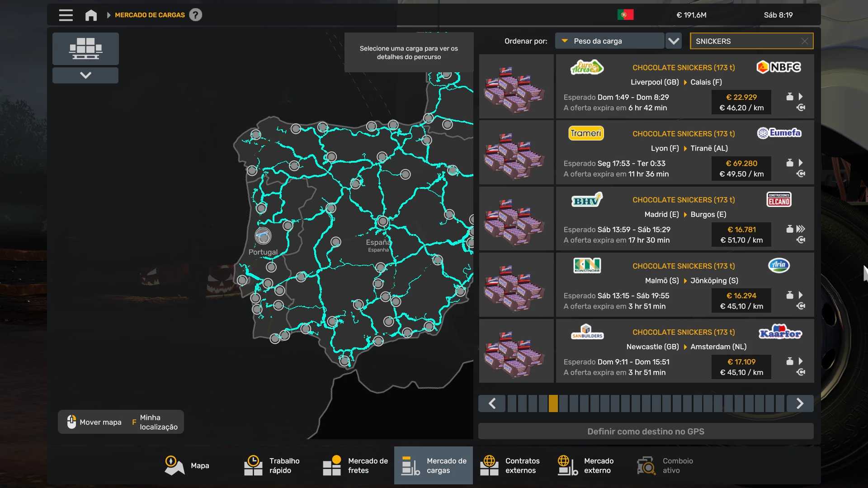Expand the panel below trailer icon
The height and width of the screenshot is (488, 868).
point(85,75)
